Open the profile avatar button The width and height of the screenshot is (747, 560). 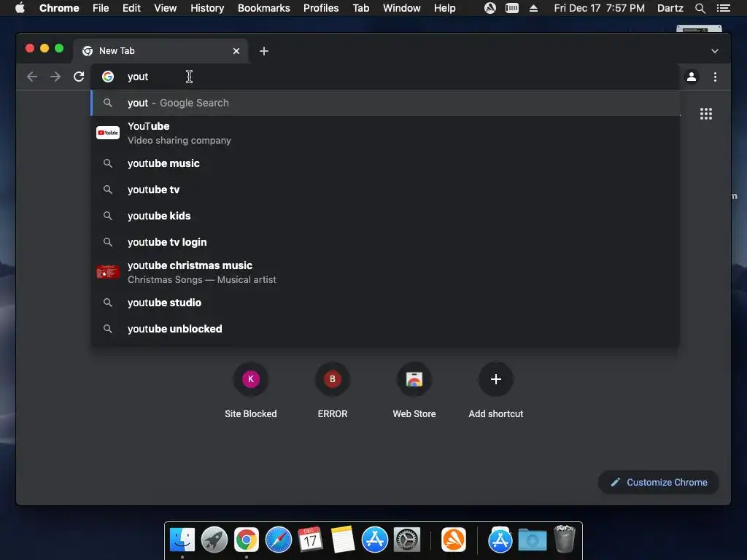(692, 77)
